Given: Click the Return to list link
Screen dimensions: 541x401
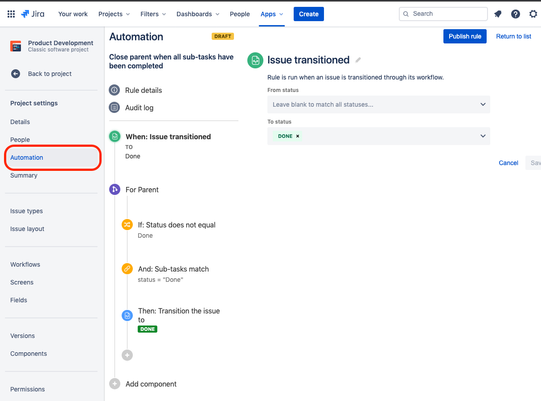Looking at the screenshot, I should pyautogui.click(x=513, y=36).
